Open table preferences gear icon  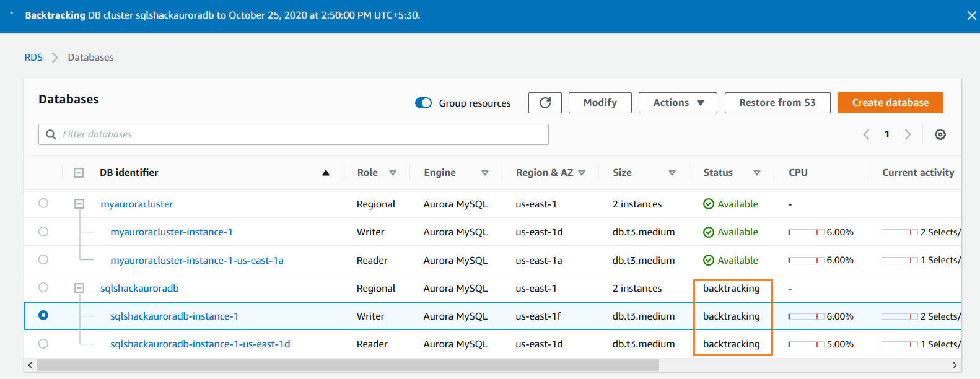tap(940, 134)
